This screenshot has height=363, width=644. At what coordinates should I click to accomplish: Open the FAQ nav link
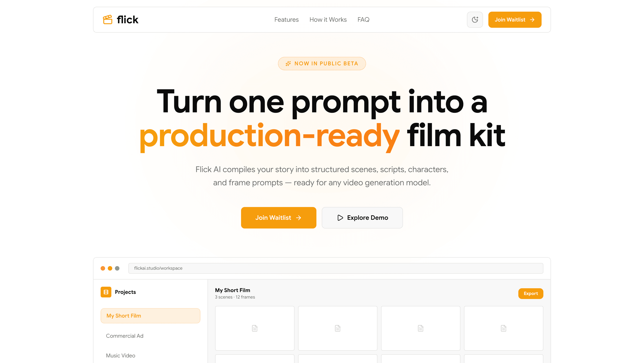[x=363, y=19]
